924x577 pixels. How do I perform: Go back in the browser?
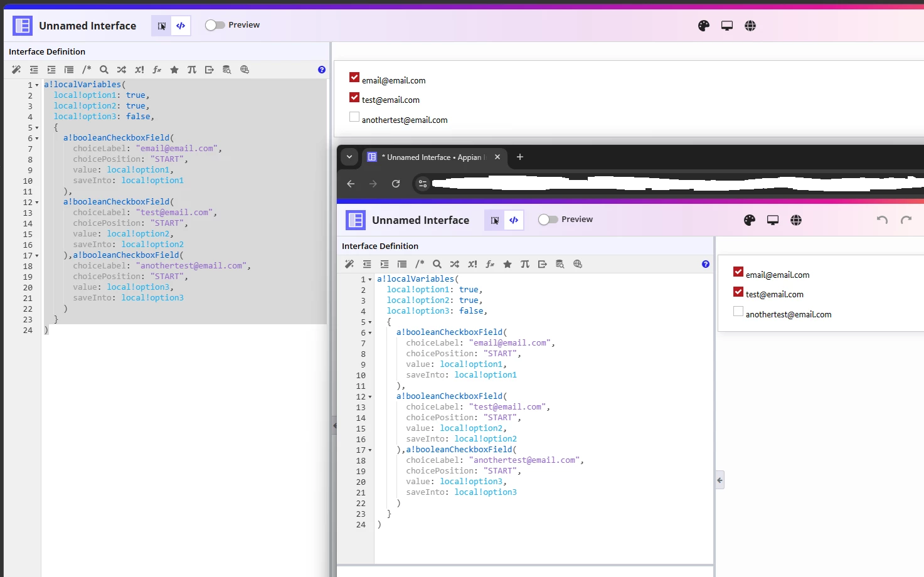pyautogui.click(x=351, y=184)
